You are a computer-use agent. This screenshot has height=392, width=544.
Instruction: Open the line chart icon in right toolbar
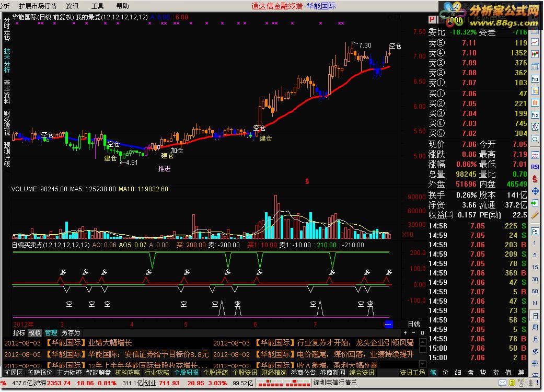pos(535,43)
